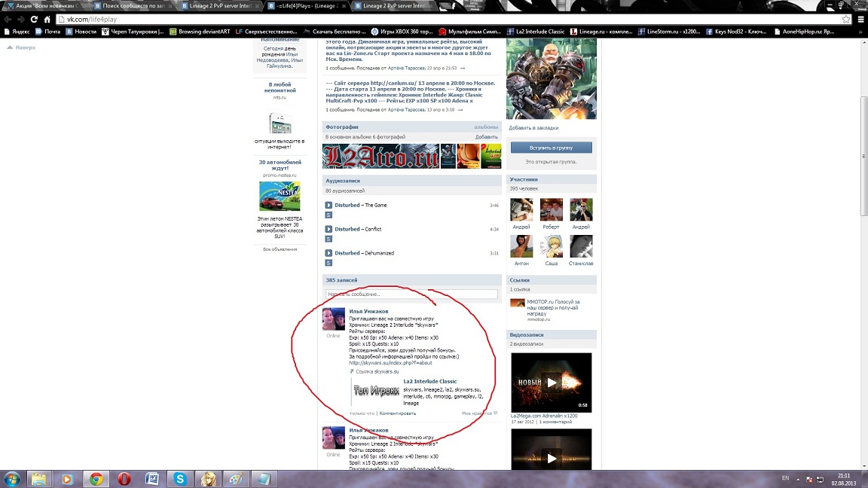Open Почта bookmark
Image resolution: width=868 pixels, height=488 pixels.
click(x=47, y=32)
